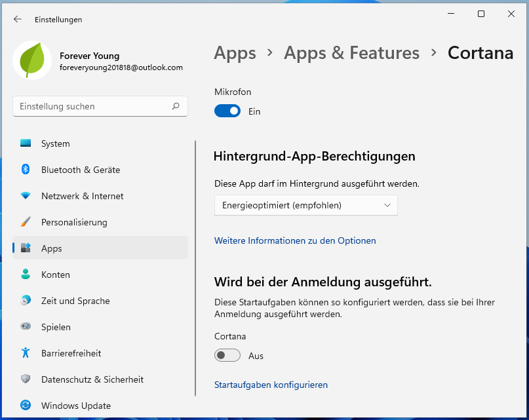Click the Hintergrund-App-Berechtigungen heading
The height and width of the screenshot is (420, 529).
pos(315,156)
